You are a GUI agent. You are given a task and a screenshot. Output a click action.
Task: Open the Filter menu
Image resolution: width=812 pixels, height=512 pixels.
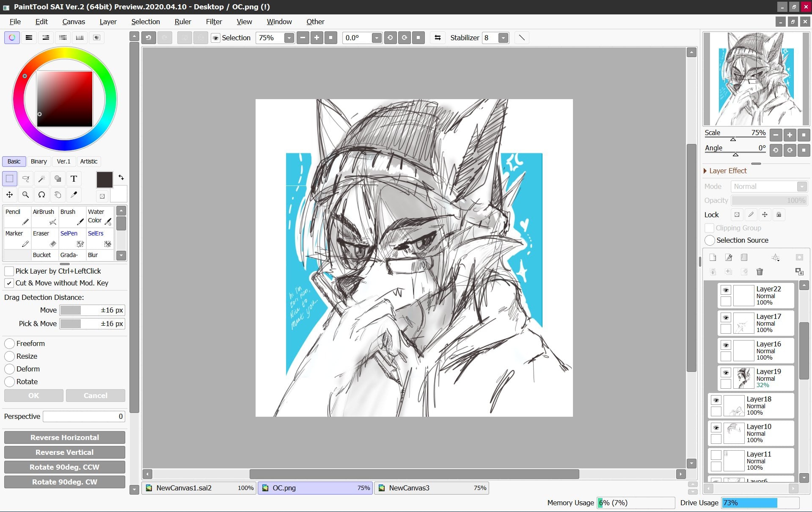click(214, 22)
